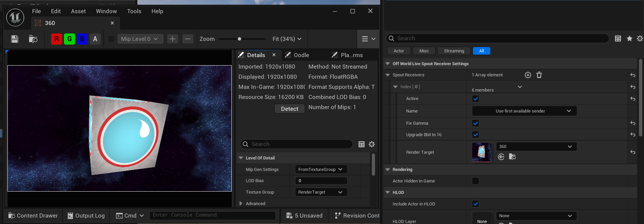This screenshot has height=224, width=644.
Task: Switch to the Platforms tab
Action: click(347, 55)
